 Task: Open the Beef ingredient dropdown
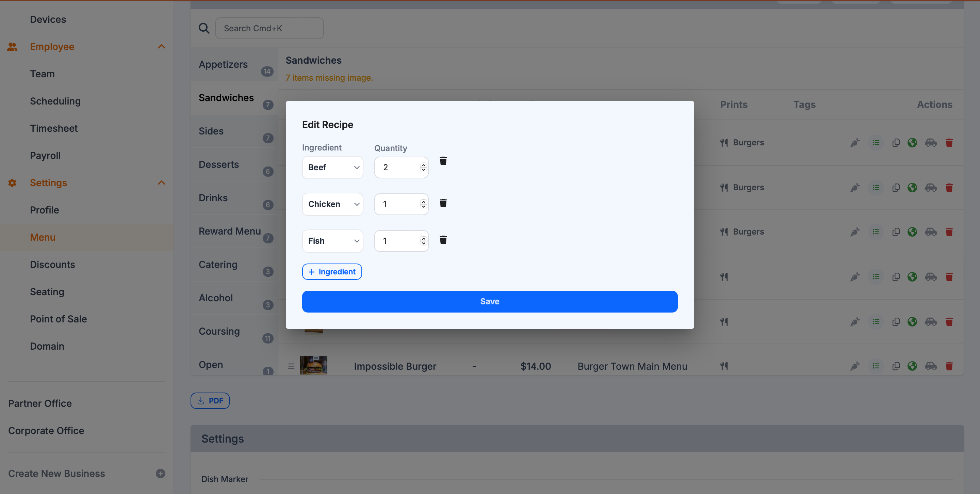tap(332, 168)
